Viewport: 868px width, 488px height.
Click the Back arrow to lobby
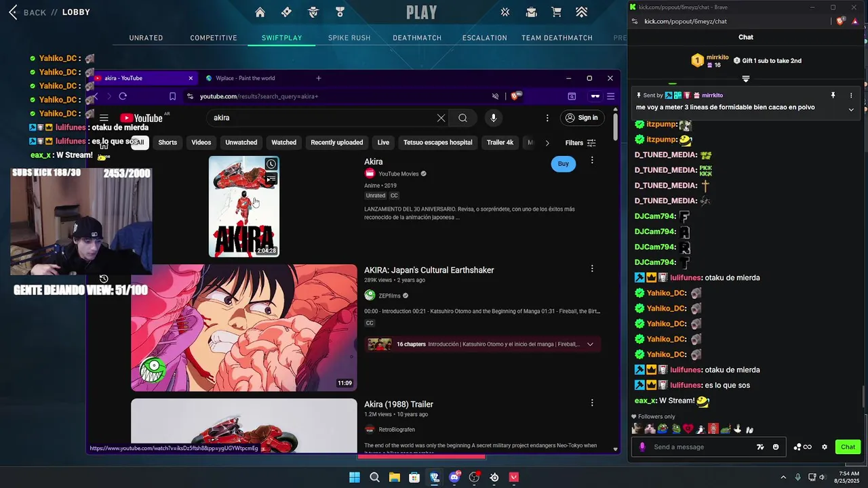[13, 12]
